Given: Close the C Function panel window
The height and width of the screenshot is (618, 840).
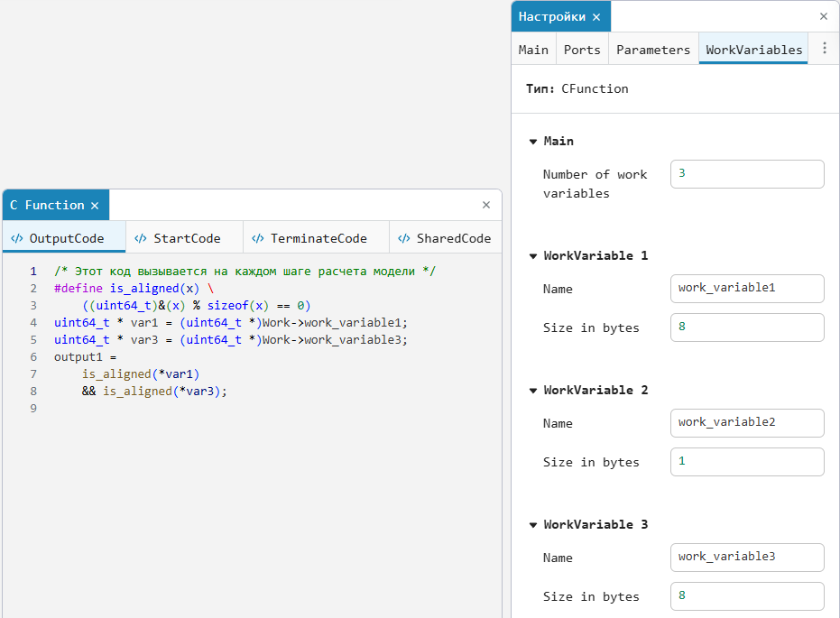Looking at the screenshot, I should coord(486,205).
